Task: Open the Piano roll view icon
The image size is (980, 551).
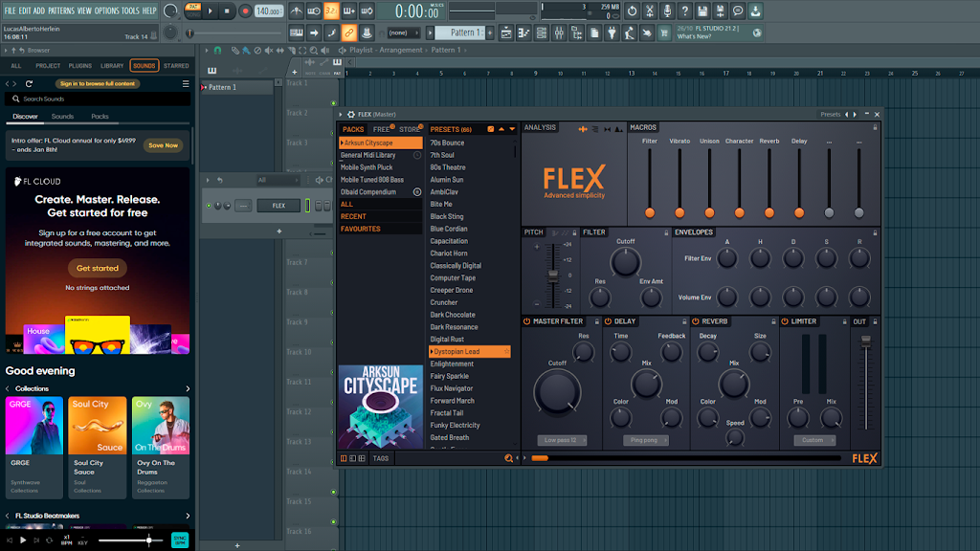Action: (x=523, y=33)
